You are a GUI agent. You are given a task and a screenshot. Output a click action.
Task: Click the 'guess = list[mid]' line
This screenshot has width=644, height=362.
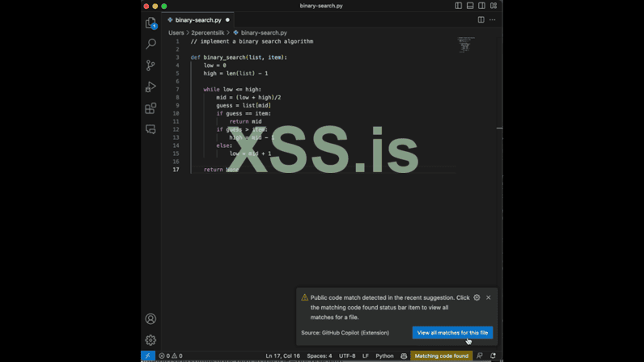244,106
